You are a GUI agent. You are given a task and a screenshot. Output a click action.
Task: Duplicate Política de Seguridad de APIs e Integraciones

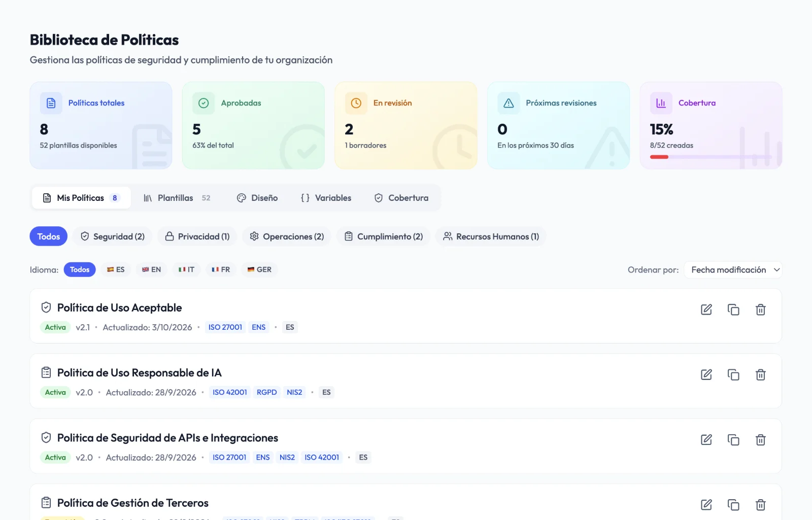point(733,440)
